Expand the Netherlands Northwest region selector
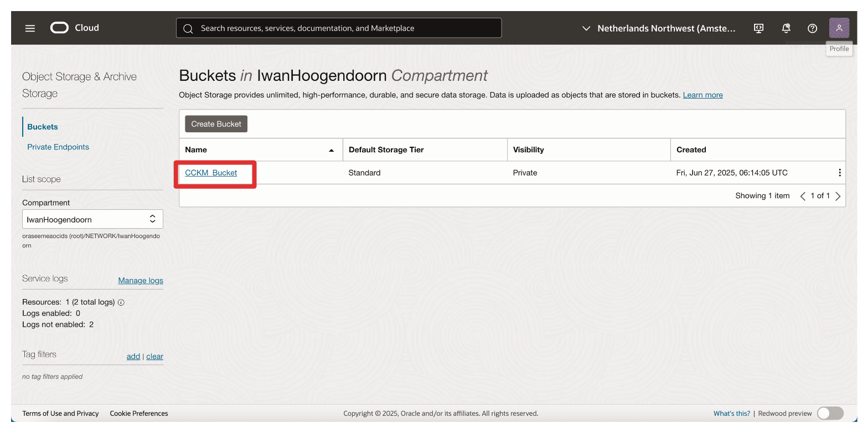Viewport: 868px width, 433px height. click(x=659, y=28)
